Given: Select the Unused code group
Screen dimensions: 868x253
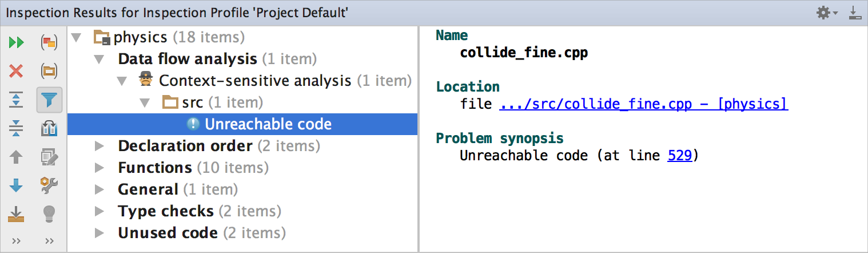Looking at the screenshot, I should (168, 233).
